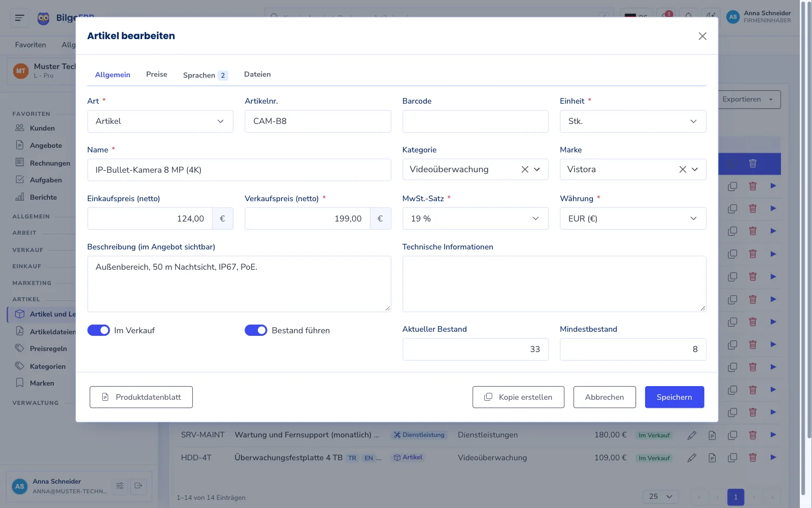Open user settings sliders icon

coord(120,486)
